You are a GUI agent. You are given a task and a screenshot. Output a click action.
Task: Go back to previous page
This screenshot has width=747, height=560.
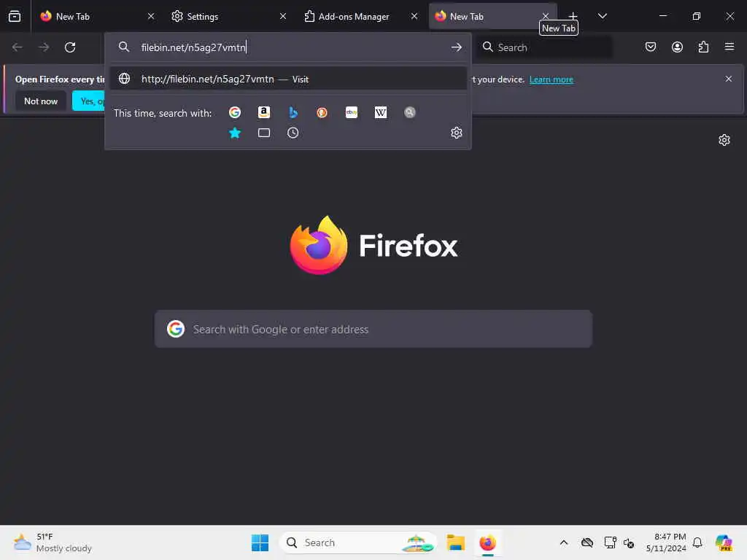point(18,47)
